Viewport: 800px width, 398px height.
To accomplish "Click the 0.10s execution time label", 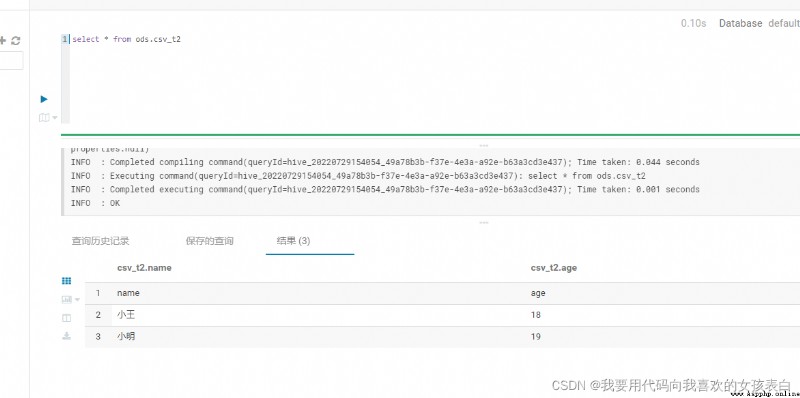I will pos(693,23).
